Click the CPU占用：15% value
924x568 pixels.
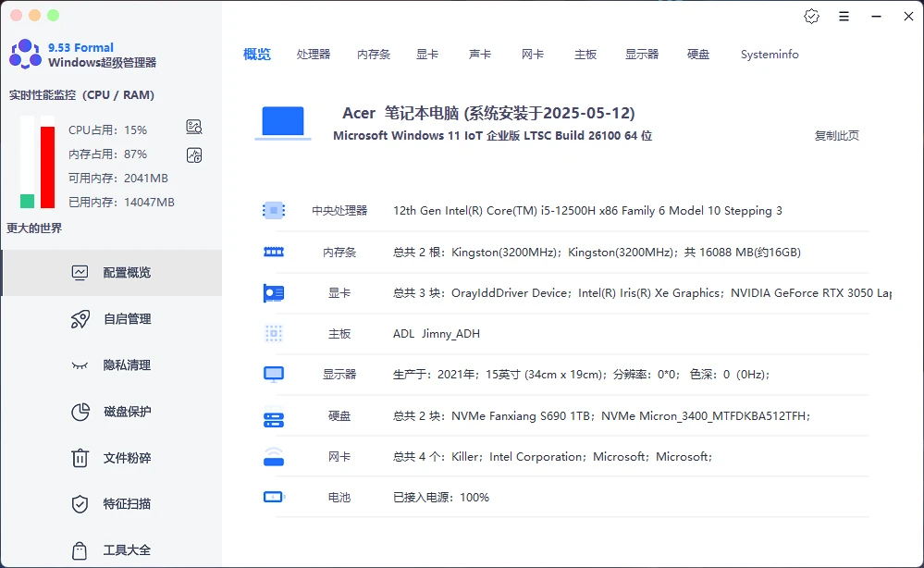point(108,130)
